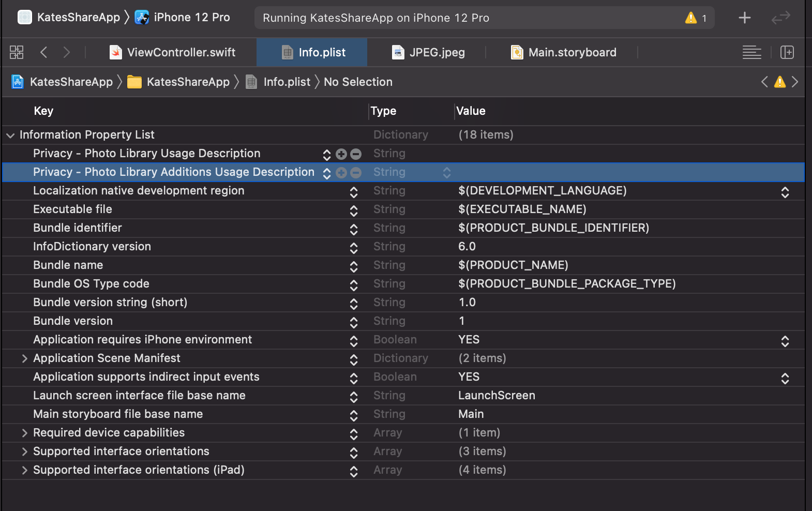Screen dimensions: 812x511
Task: Expand Supported interface orientations row
Action: tap(24, 452)
